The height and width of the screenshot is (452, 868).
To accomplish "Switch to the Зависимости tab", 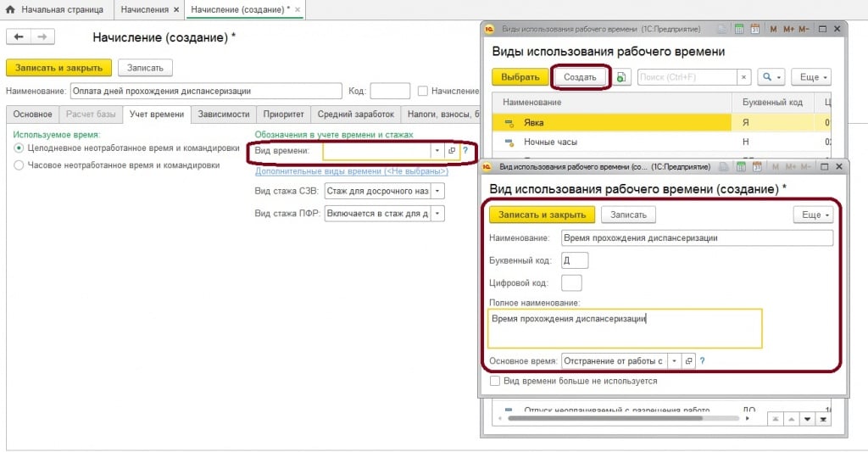I will point(224,114).
